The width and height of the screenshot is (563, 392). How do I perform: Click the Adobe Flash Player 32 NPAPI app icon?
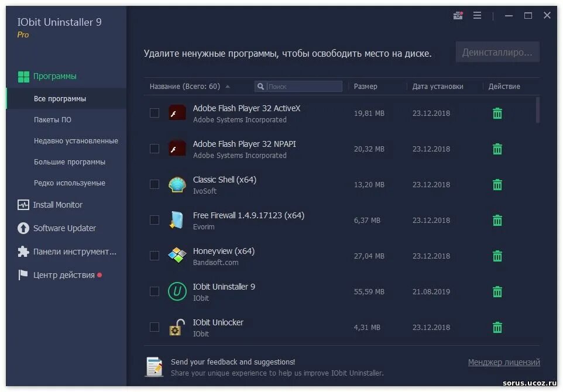177,149
